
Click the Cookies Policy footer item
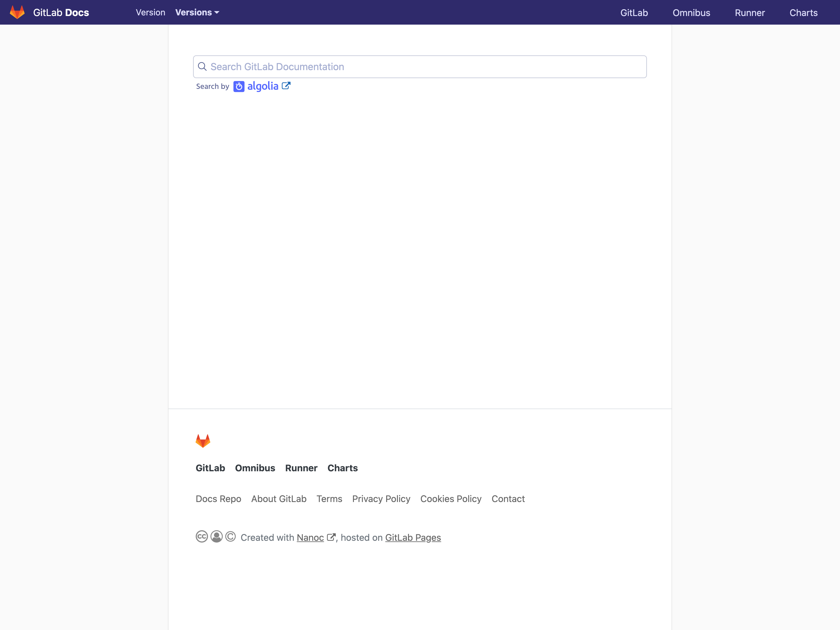tap(451, 499)
